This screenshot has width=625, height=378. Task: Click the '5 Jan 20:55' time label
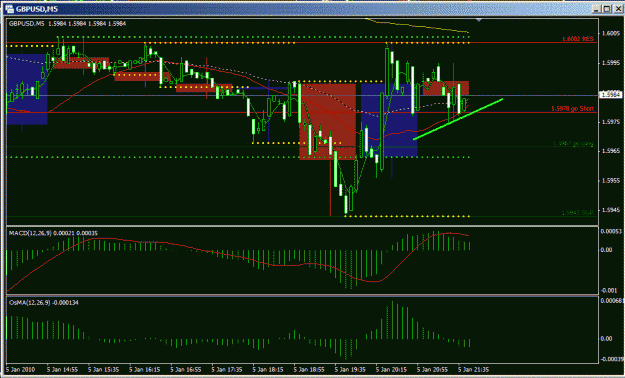(x=432, y=370)
